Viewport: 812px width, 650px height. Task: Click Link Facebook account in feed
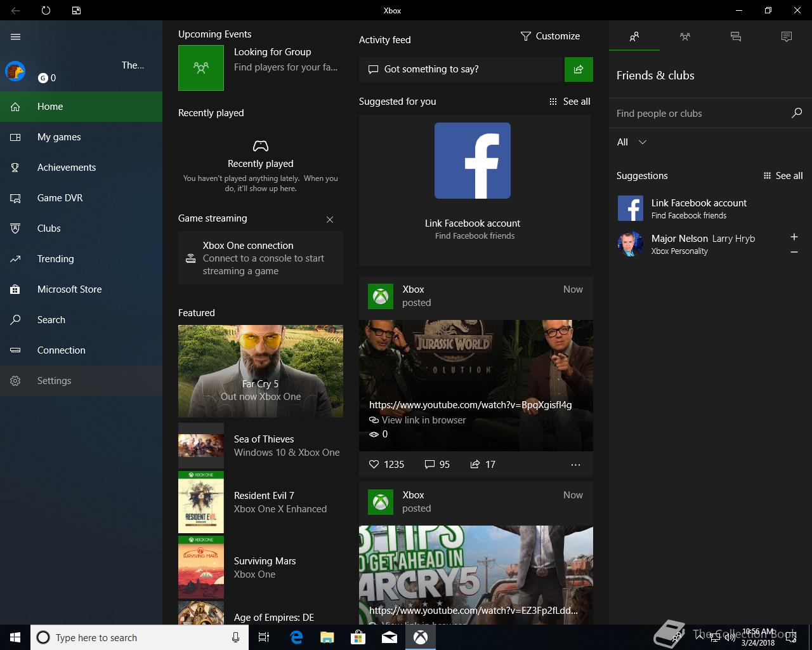tap(473, 223)
